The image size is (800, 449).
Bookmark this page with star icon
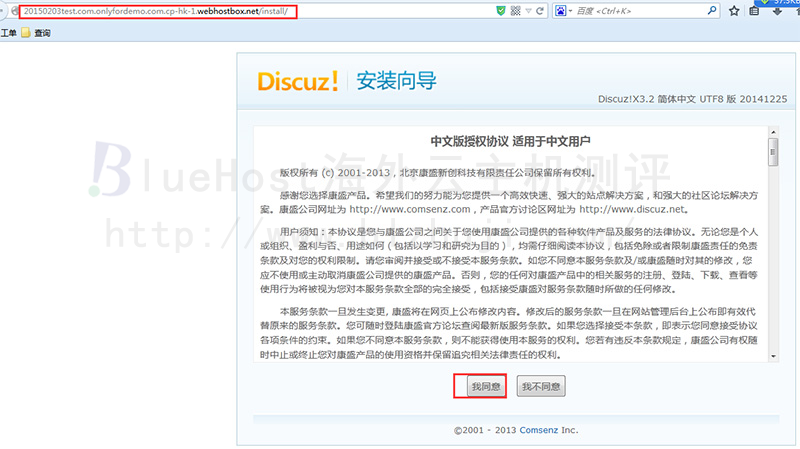click(x=734, y=11)
